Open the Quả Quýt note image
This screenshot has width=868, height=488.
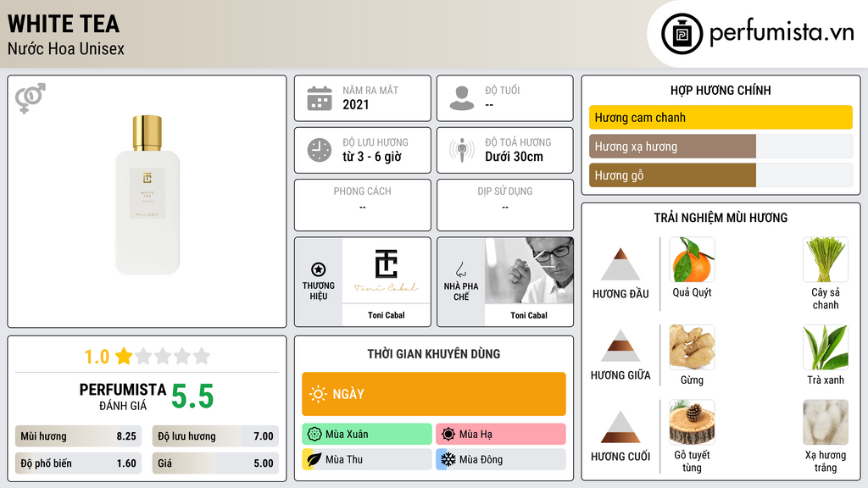(x=692, y=260)
